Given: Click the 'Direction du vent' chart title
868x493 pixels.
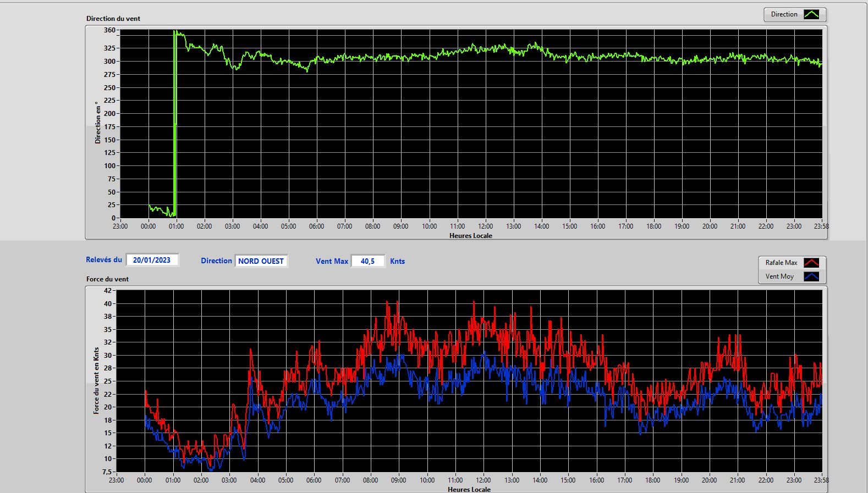Looking at the screenshot, I should click(x=113, y=18).
